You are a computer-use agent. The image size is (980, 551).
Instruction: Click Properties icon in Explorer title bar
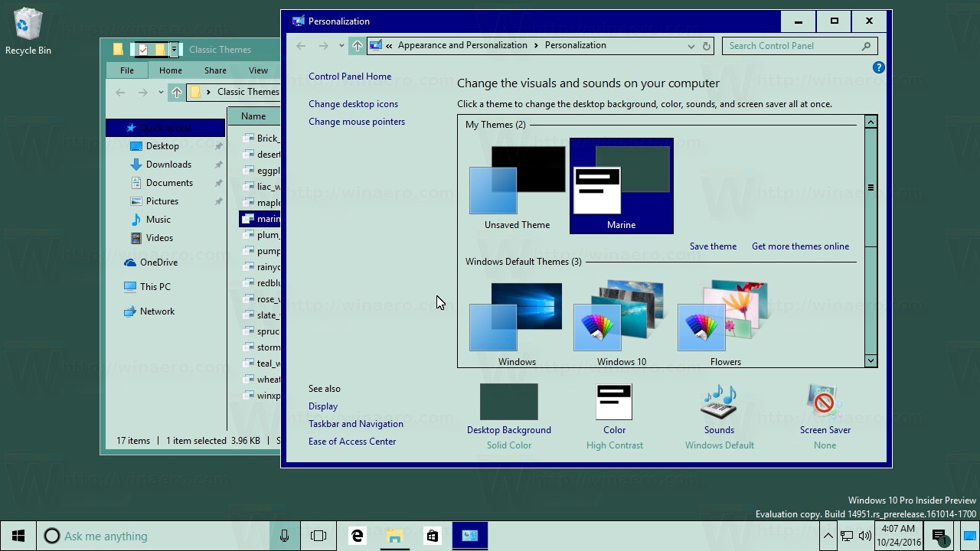click(142, 50)
